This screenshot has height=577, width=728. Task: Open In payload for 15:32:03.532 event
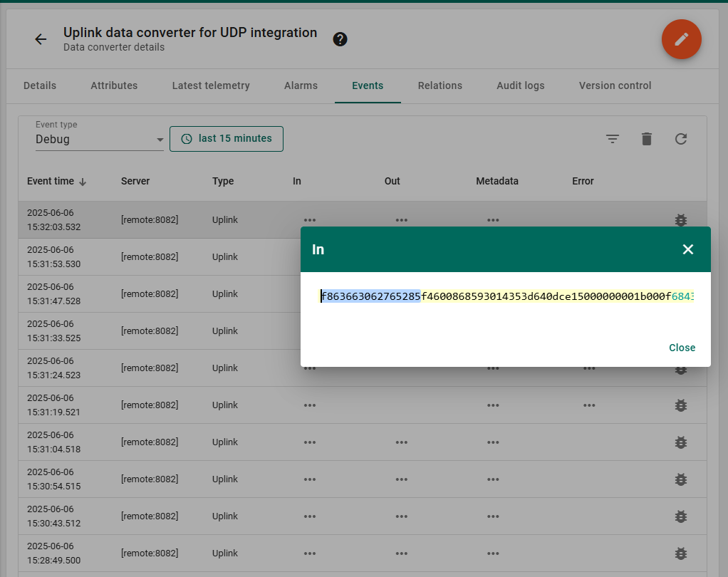310,220
